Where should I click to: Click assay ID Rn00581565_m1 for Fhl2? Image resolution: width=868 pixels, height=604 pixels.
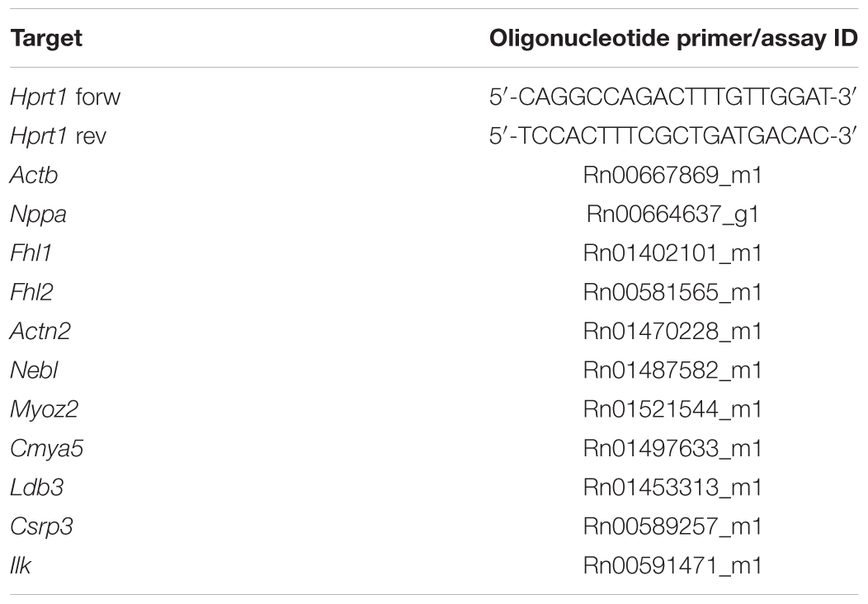click(x=672, y=292)
